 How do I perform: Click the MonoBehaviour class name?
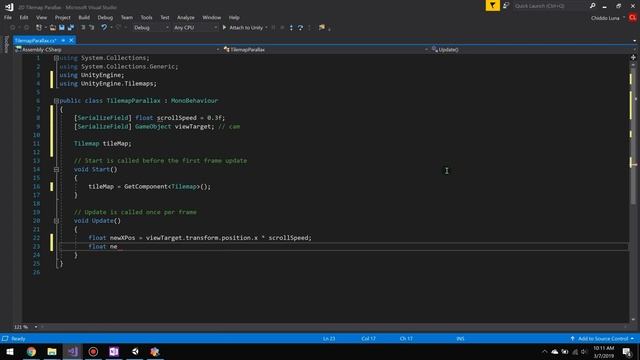pyautogui.click(x=194, y=101)
